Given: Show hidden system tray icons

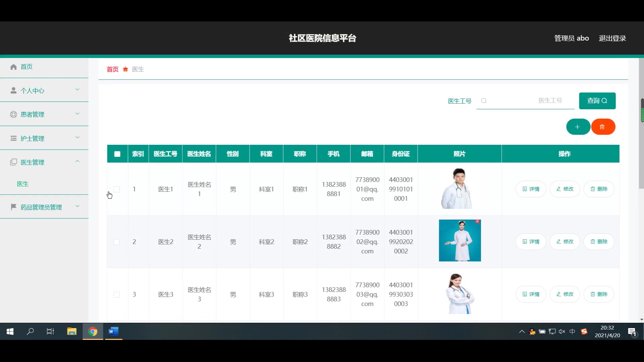Looking at the screenshot, I should pos(522,331).
